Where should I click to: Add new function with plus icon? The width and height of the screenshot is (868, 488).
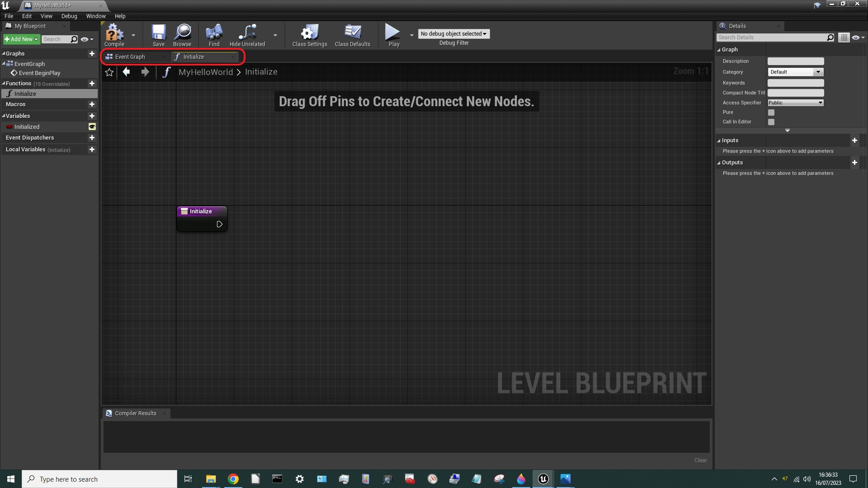tap(92, 84)
